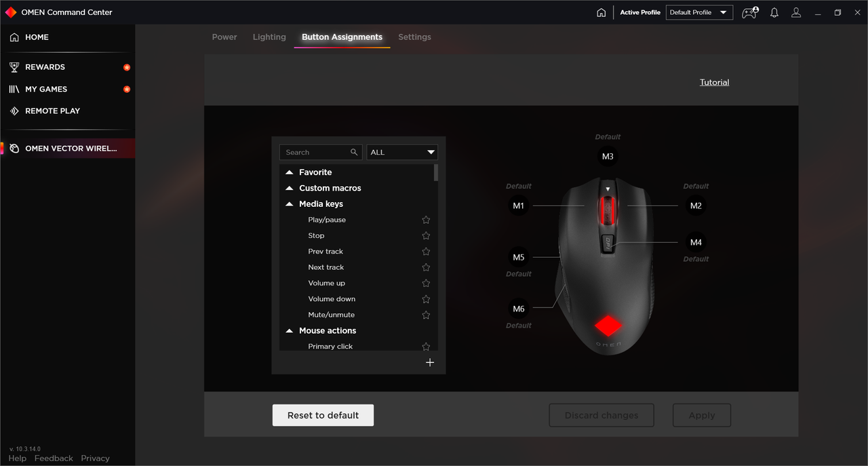The height and width of the screenshot is (466, 868).
Task: Collapse the Custom macros section
Action: [290, 188]
